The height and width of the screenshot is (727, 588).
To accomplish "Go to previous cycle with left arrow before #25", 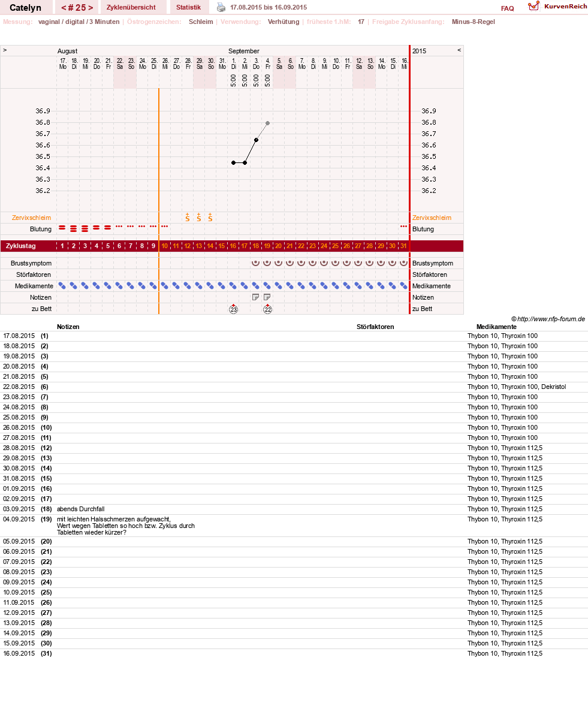I will click(64, 8).
